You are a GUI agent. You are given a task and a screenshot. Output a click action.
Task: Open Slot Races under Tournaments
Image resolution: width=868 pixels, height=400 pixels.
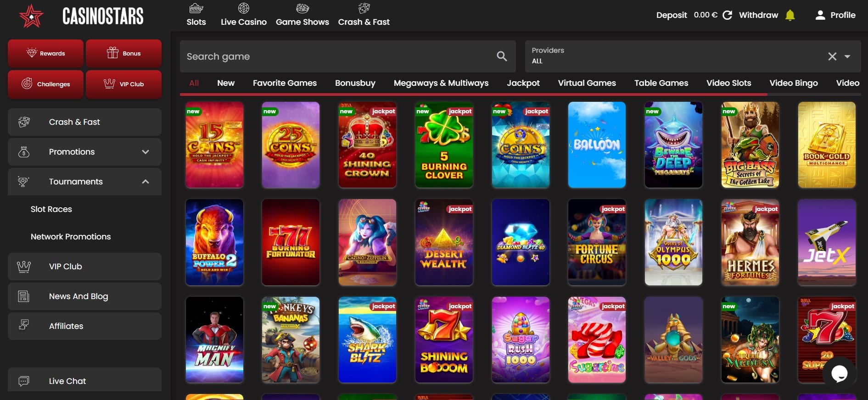[x=51, y=209]
